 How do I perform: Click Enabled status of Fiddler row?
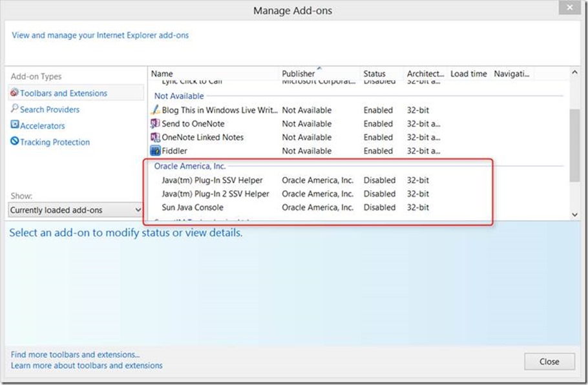pos(378,151)
